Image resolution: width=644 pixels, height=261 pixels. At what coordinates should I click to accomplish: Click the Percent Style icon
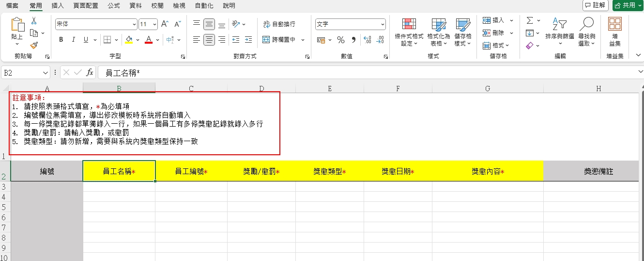coord(341,40)
